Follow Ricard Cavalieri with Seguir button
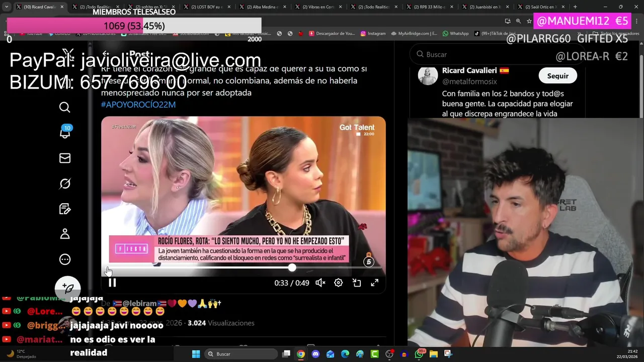Screen dimensions: 644x362 557,76
